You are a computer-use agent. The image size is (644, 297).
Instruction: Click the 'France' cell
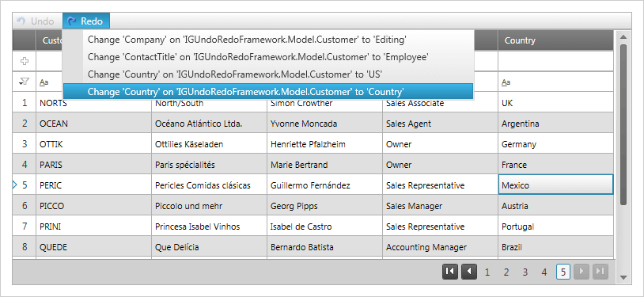point(555,165)
